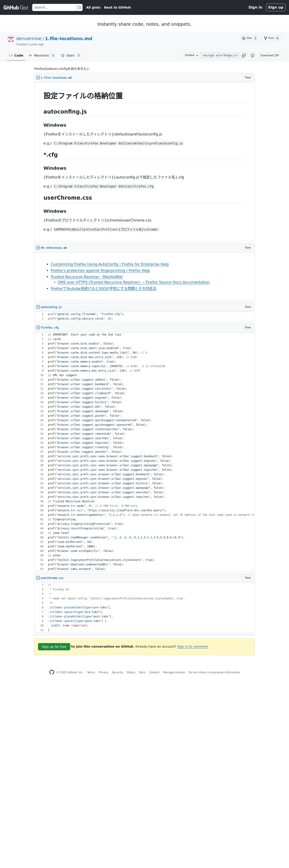
Task: Select line number 2 in autoconfig.js
Action: (40, 319)
